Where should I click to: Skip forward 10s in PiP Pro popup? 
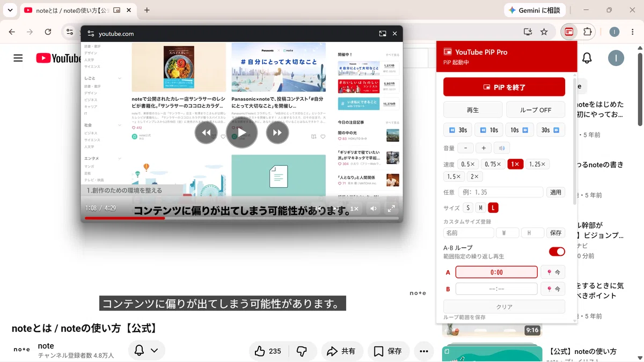coord(520,130)
